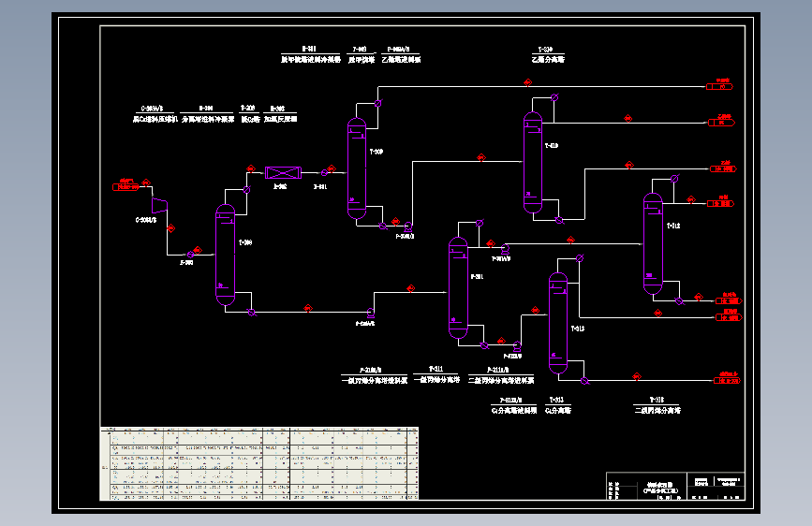812x526 pixels.
Task: Select the T-312 column vessel on the right
Action: [653, 244]
